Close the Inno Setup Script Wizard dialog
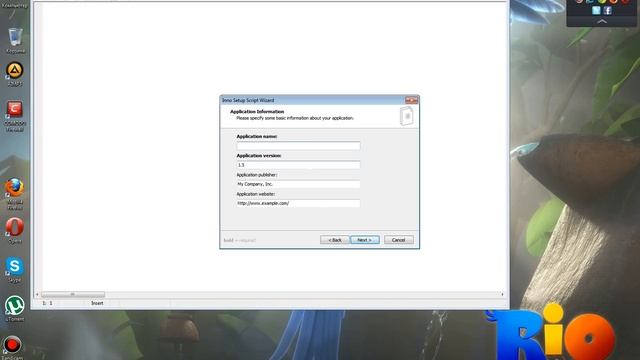The height and width of the screenshot is (360, 640). tap(411, 100)
